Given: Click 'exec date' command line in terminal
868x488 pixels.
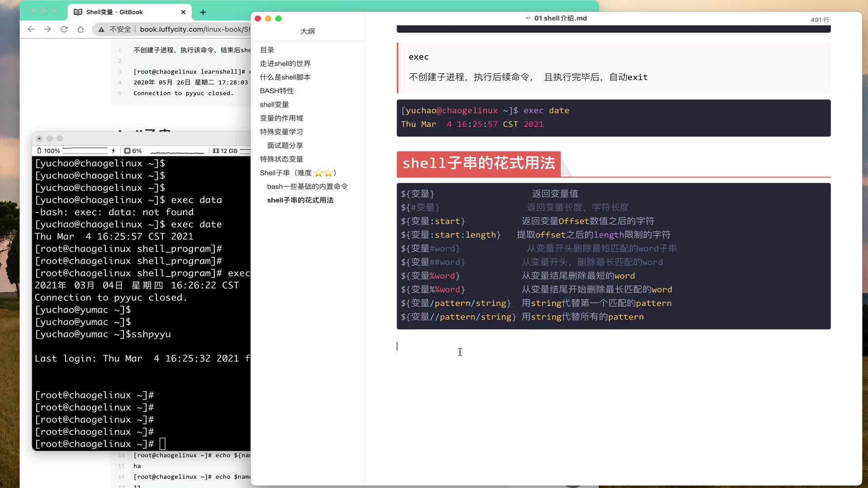Looking at the screenshot, I should (128, 225).
